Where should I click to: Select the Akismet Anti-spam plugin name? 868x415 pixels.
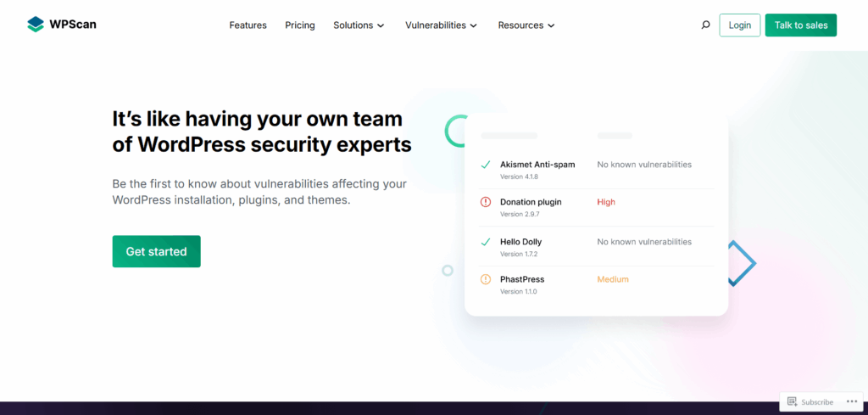coord(537,165)
